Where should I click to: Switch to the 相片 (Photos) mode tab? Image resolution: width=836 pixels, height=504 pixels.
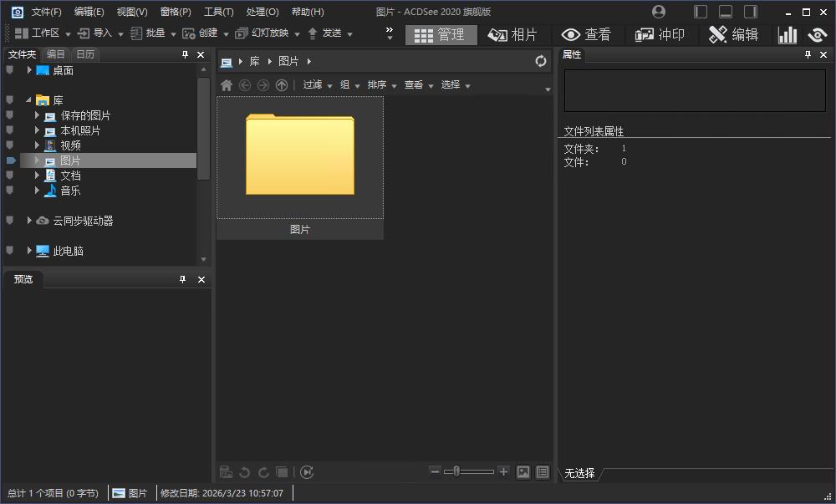[514, 34]
